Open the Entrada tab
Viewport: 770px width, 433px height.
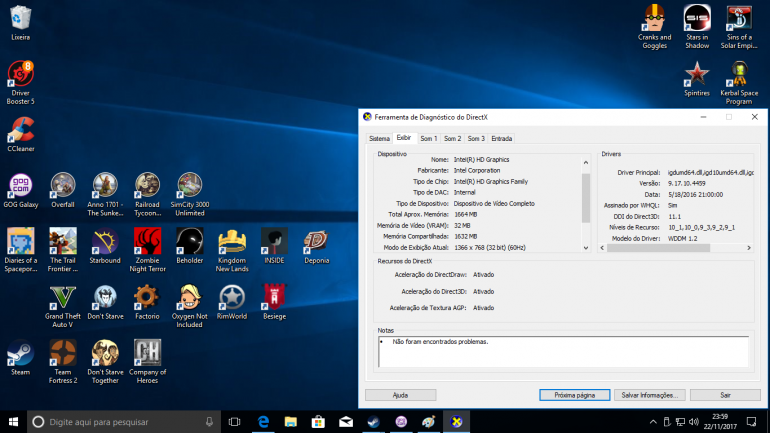click(x=501, y=138)
